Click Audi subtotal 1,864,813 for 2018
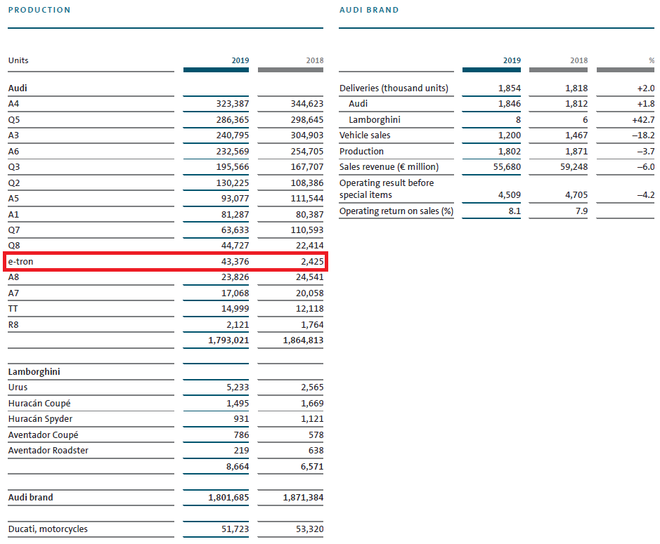The width and height of the screenshot is (660, 544). 303,340
